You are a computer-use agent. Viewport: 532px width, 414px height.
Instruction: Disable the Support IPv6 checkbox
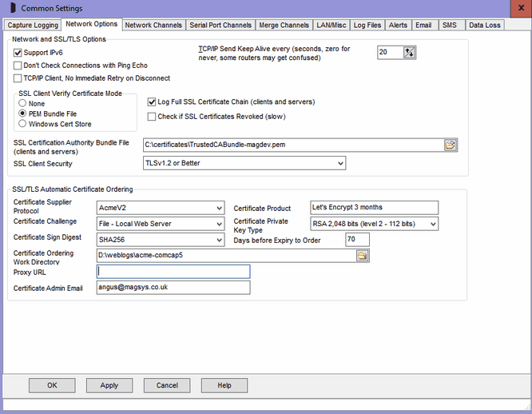coord(18,52)
